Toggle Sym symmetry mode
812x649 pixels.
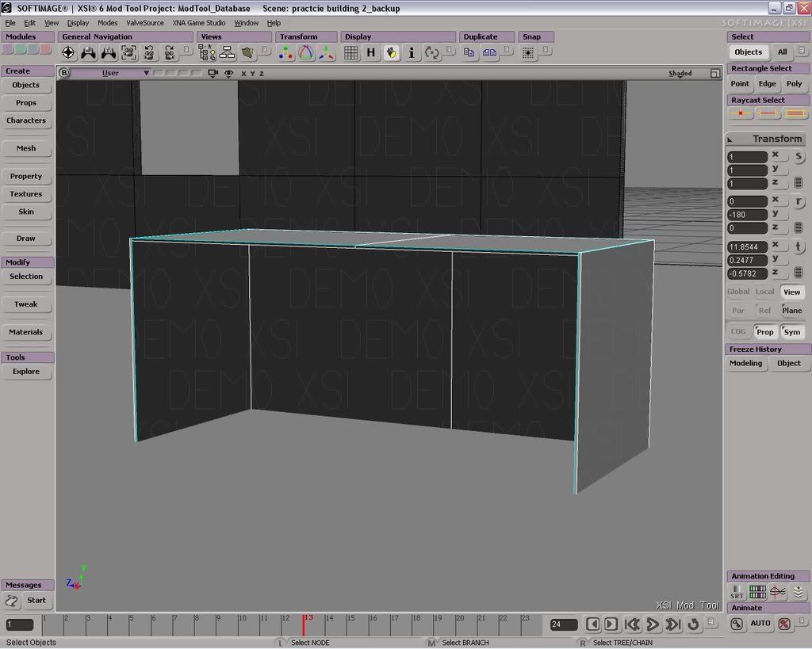coord(791,332)
